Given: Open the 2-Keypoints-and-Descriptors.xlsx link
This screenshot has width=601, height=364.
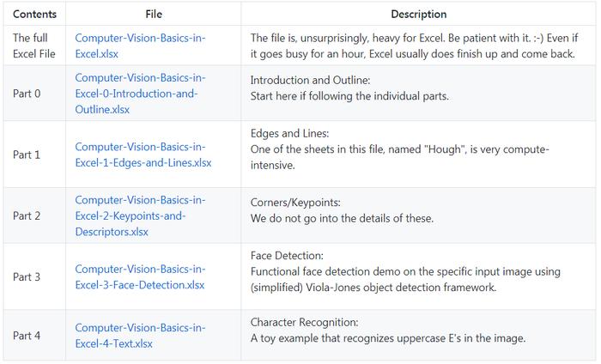Looking at the screenshot, I should (140, 215).
